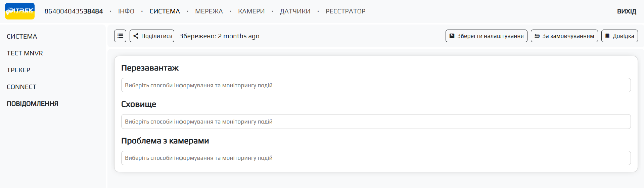Open the list view icon button
This screenshot has height=188, width=644.
tap(120, 36)
